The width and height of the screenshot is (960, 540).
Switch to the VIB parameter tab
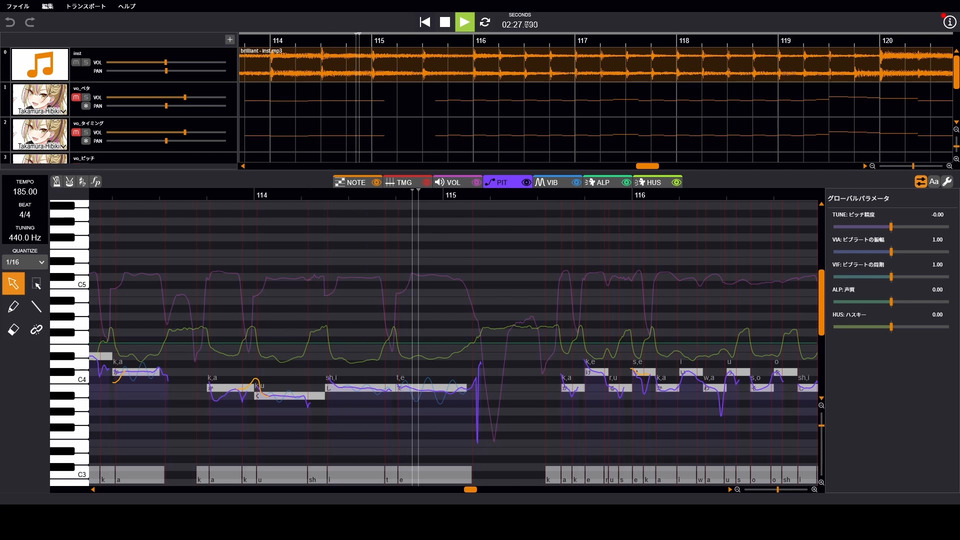pyautogui.click(x=546, y=183)
